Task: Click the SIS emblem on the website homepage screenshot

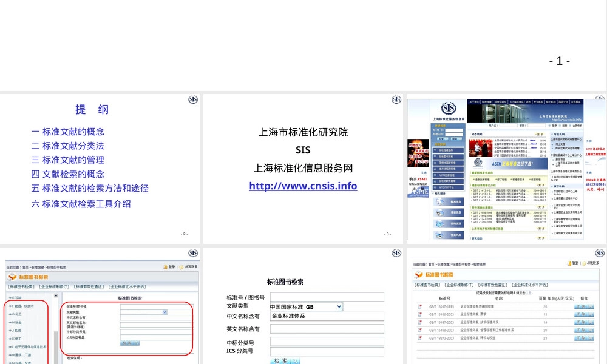Action: 449,109
